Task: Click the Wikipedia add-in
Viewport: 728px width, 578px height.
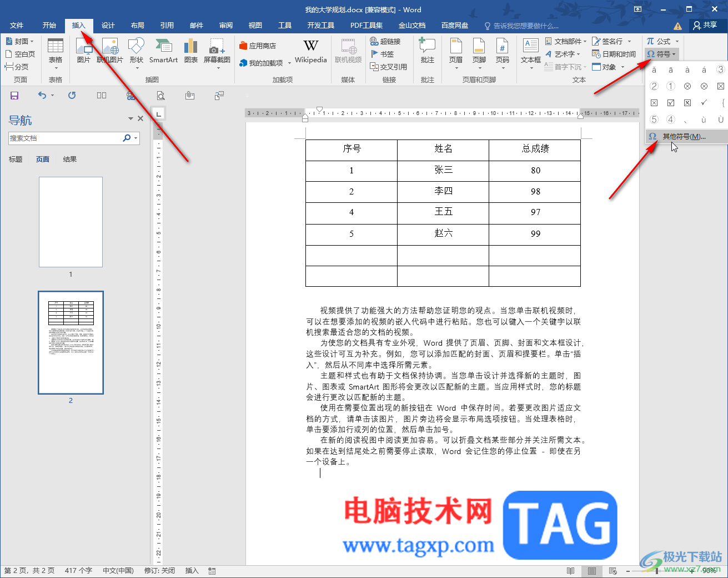Action: pos(311,51)
